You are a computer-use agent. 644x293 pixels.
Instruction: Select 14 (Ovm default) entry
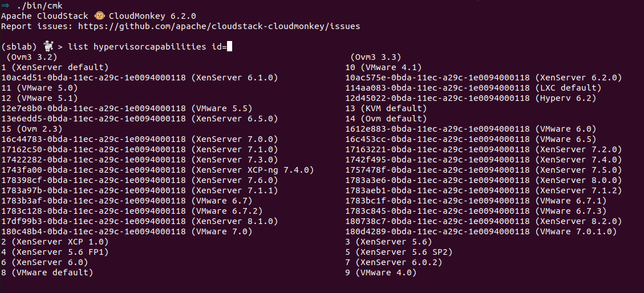386,119
